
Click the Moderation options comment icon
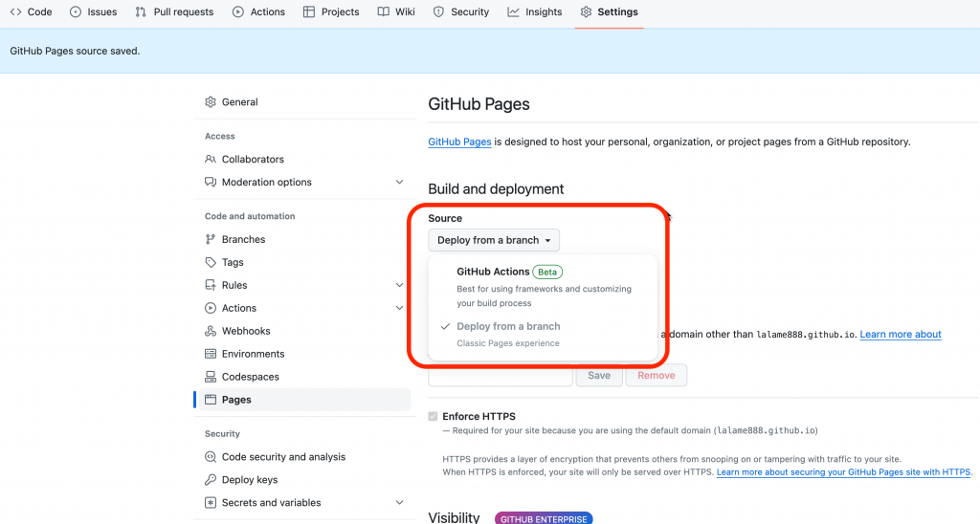coord(211,182)
